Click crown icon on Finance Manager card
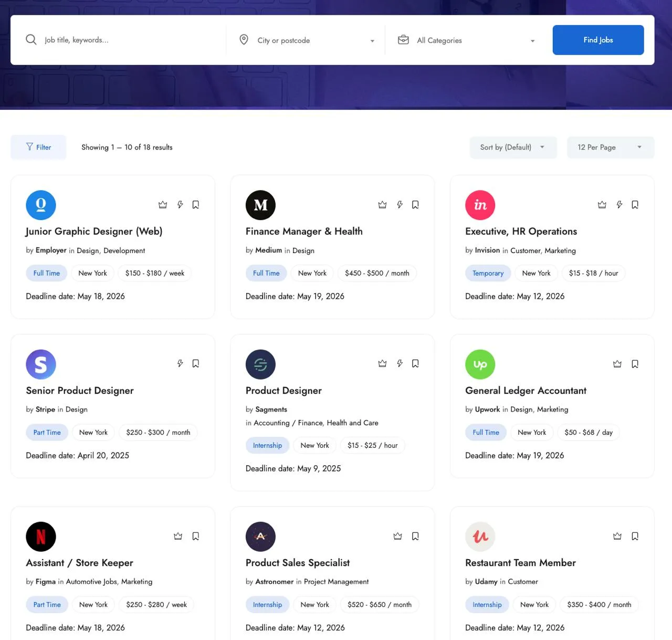This screenshot has height=640, width=672. (x=382, y=205)
